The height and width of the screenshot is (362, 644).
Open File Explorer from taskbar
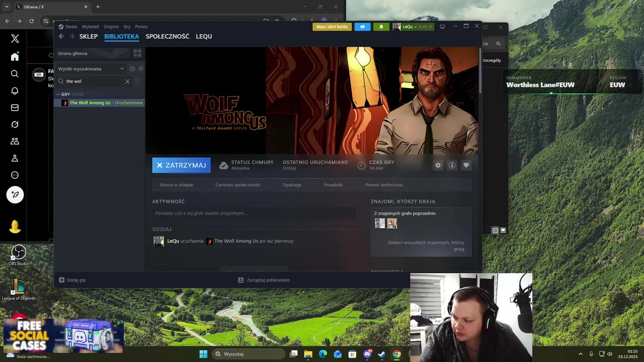click(308, 354)
